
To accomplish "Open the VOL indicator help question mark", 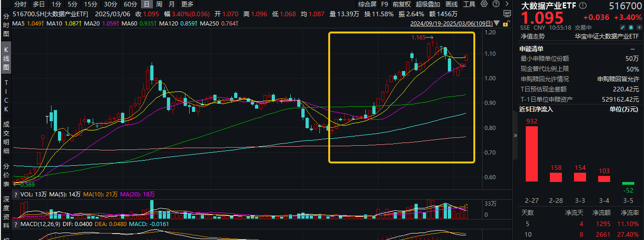I will (x=16, y=195).
